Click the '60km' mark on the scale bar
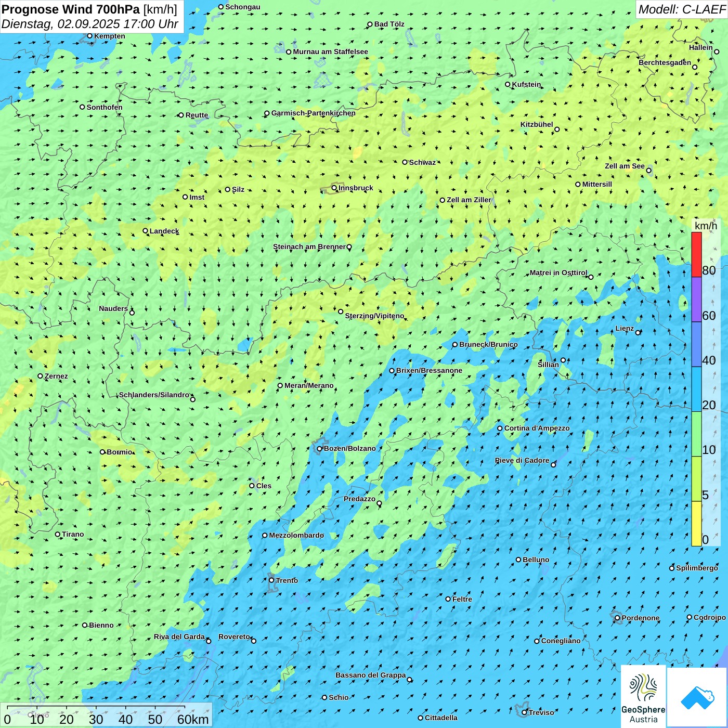Image resolution: width=728 pixels, height=728 pixels. [193, 719]
